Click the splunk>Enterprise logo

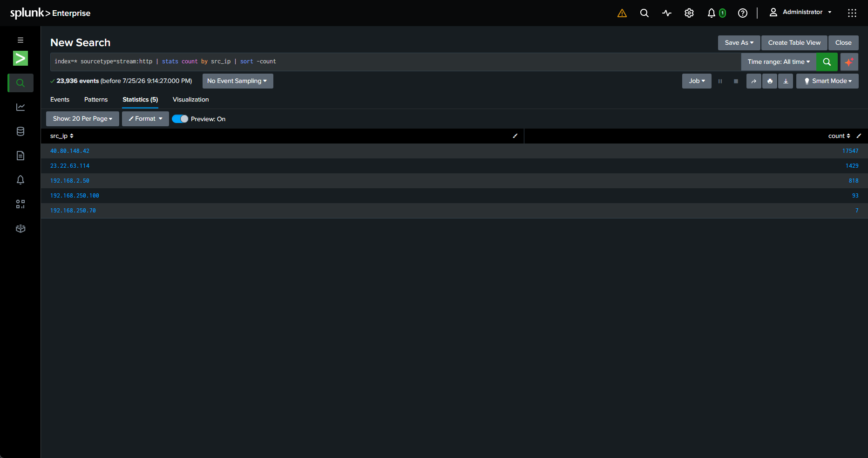[x=50, y=13]
